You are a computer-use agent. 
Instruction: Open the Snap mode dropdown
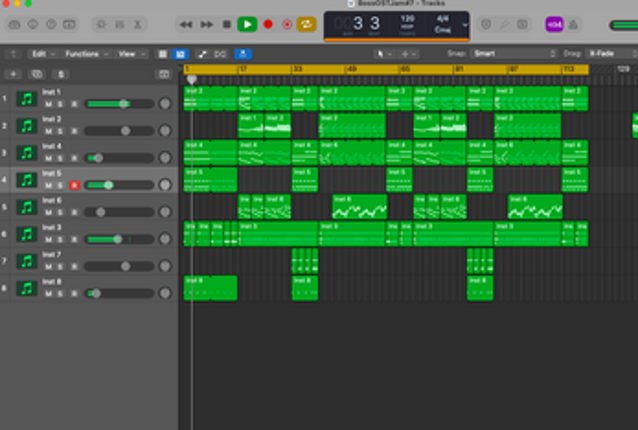coord(514,53)
